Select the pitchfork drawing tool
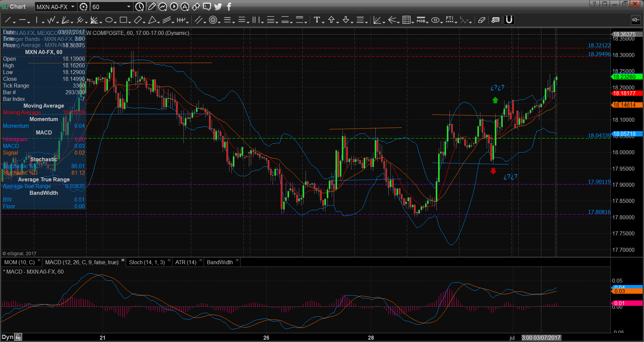Image resolution: width=644 pixels, height=342 pixels. click(x=80, y=20)
